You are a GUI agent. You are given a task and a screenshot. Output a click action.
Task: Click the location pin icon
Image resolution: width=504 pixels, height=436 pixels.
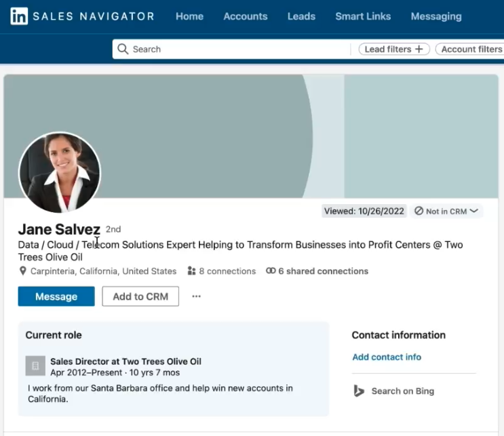[x=24, y=271]
